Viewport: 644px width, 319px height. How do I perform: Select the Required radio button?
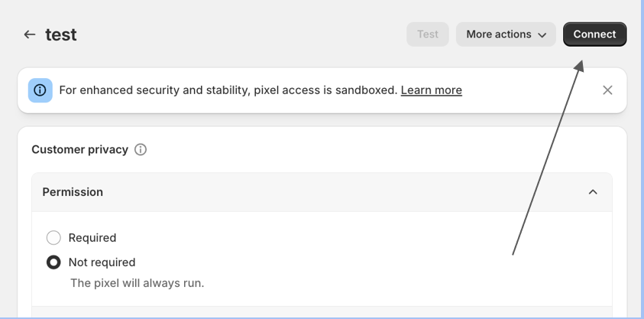pyautogui.click(x=53, y=238)
